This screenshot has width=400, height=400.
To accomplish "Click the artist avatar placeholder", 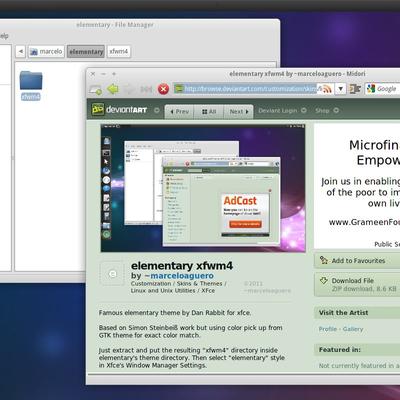I will pos(112,274).
